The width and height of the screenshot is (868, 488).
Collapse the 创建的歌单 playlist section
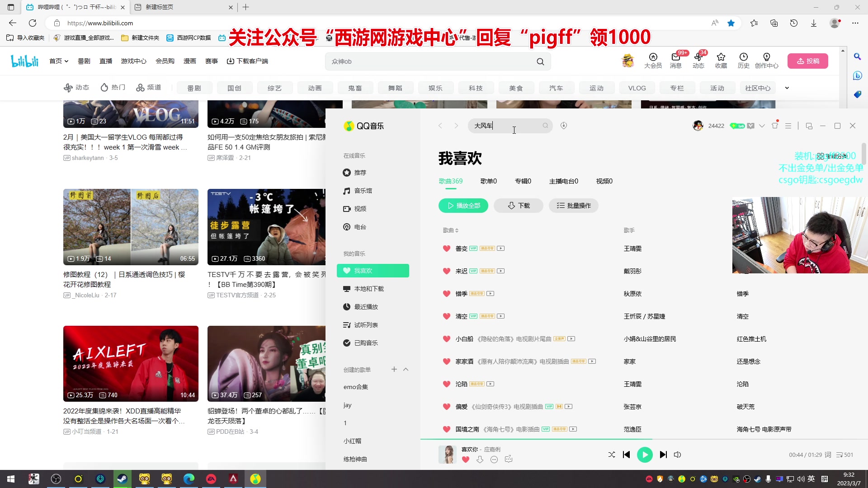point(406,370)
